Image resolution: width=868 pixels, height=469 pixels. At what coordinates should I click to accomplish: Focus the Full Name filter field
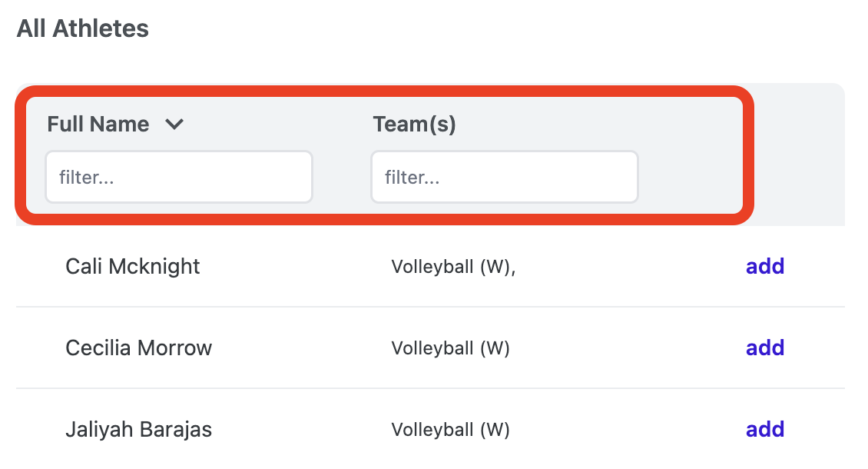[179, 178]
